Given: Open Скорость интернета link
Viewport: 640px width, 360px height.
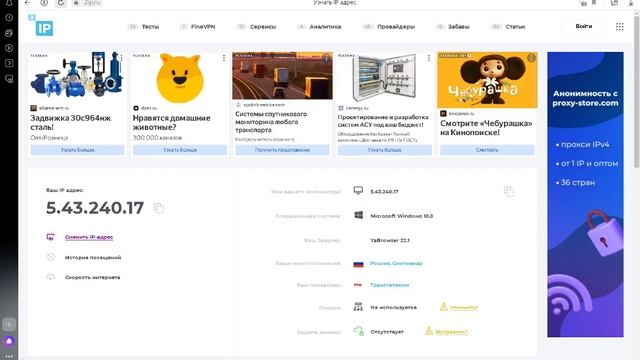Looking at the screenshot, I should pos(92,277).
